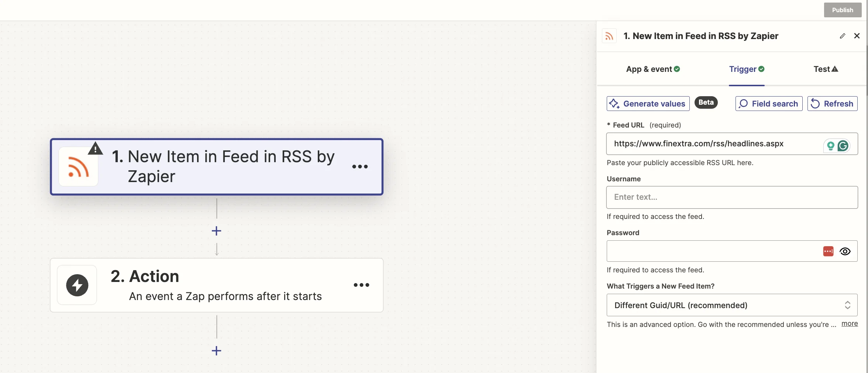Click the Beta badge

706,102
